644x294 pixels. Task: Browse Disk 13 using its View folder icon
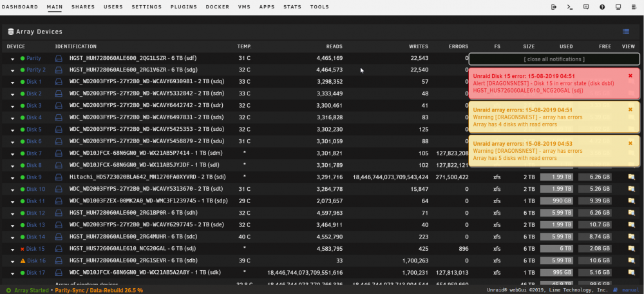click(x=631, y=225)
